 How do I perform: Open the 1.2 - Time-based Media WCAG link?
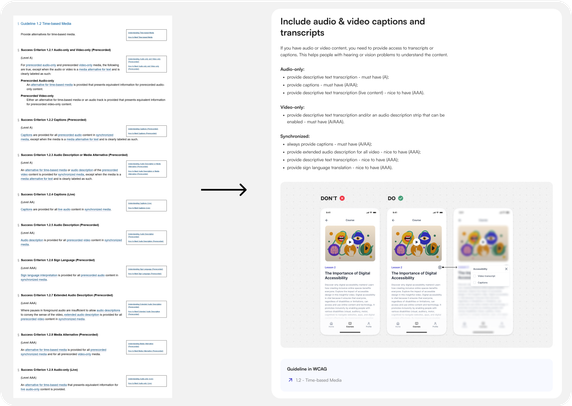(318, 380)
